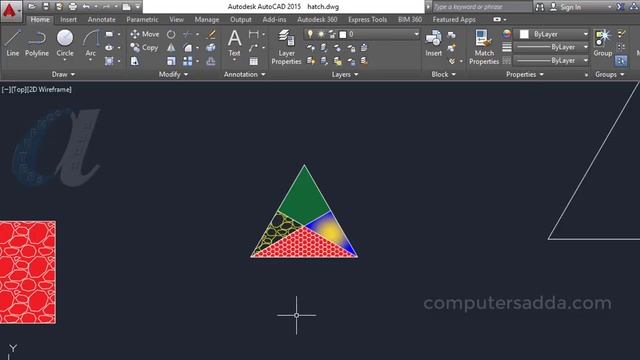Open the Express Tools tab
The width and height of the screenshot is (640, 360).
click(367, 19)
